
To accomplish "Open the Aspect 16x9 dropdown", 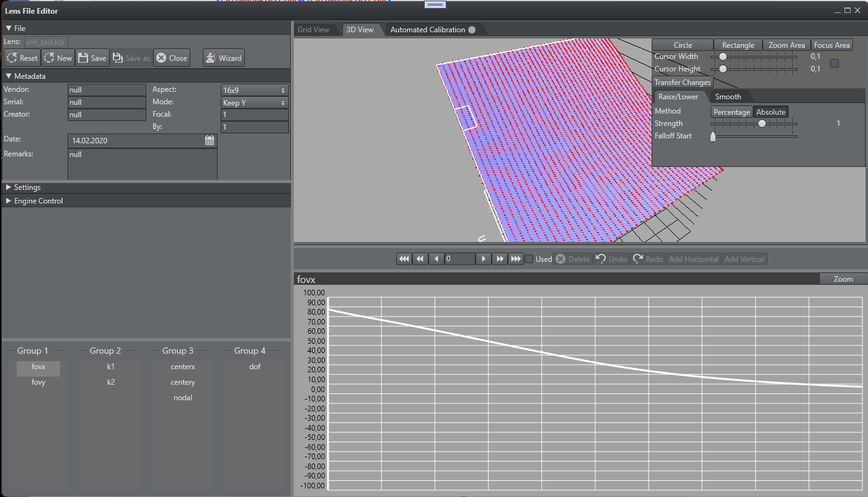I will (254, 90).
